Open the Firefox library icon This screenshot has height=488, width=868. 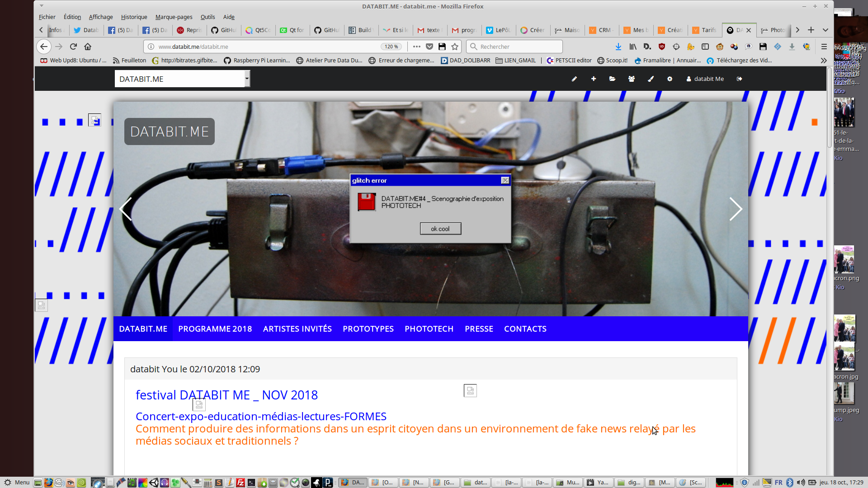(x=633, y=47)
